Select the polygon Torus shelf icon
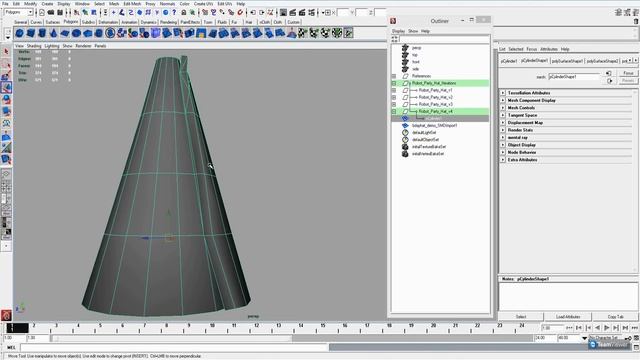Viewport: 640px width, 360px height. point(76,33)
